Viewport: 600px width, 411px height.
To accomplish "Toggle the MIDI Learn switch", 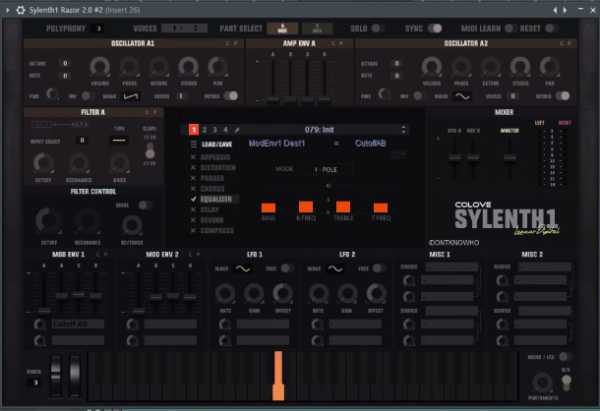I will coord(509,28).
